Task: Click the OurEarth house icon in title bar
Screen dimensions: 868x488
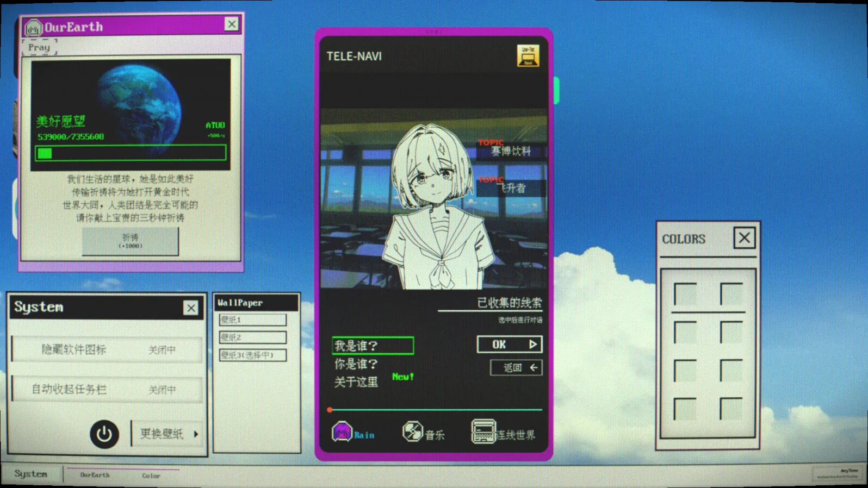Action: pyautogui.click(x=33, y=27)
